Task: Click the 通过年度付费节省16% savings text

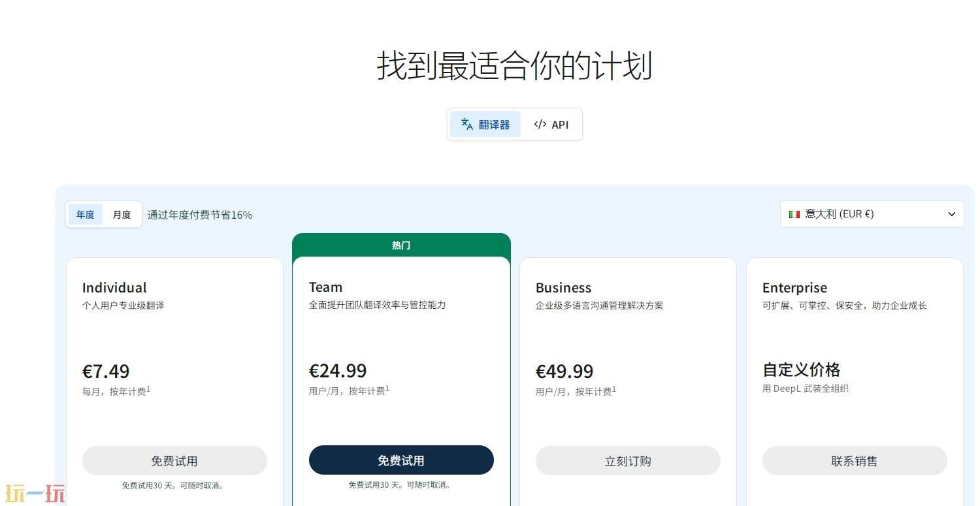Action: pos(200,214)
